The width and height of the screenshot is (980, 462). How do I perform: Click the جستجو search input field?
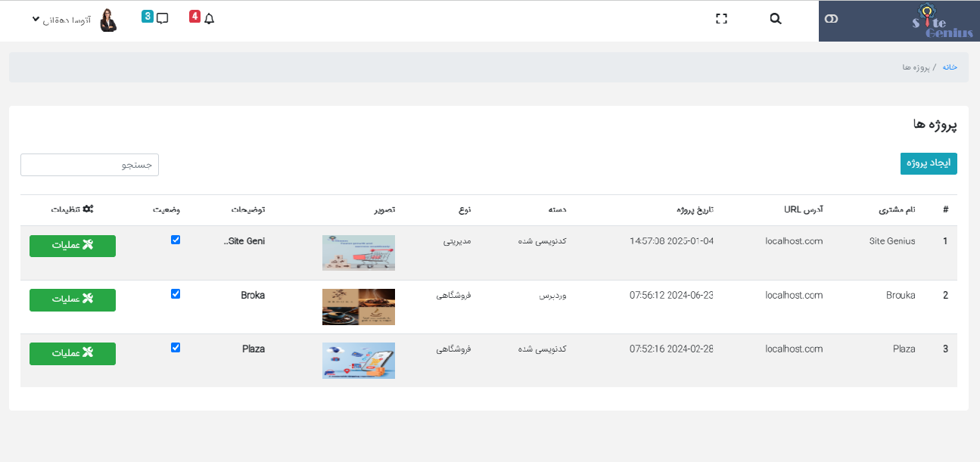pyautogui.click(x=89, y=164)
